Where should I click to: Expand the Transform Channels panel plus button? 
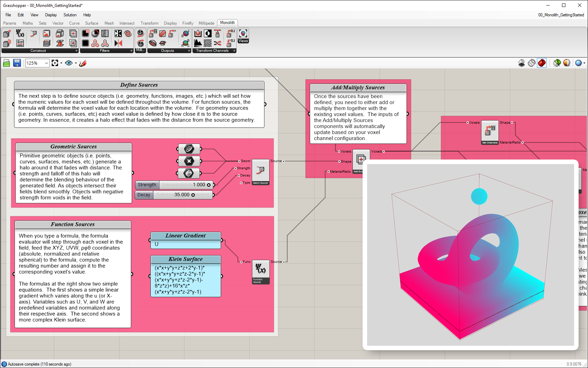click(234, 51)
